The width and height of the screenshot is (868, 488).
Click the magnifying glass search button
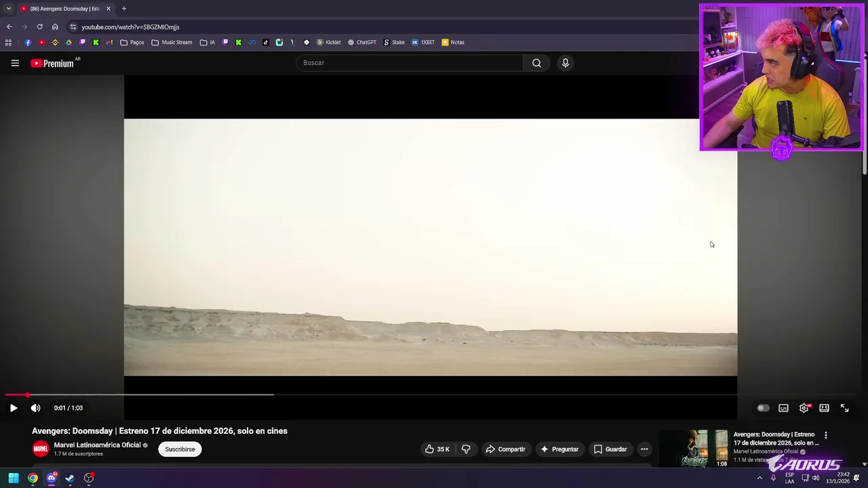point(536,63)
